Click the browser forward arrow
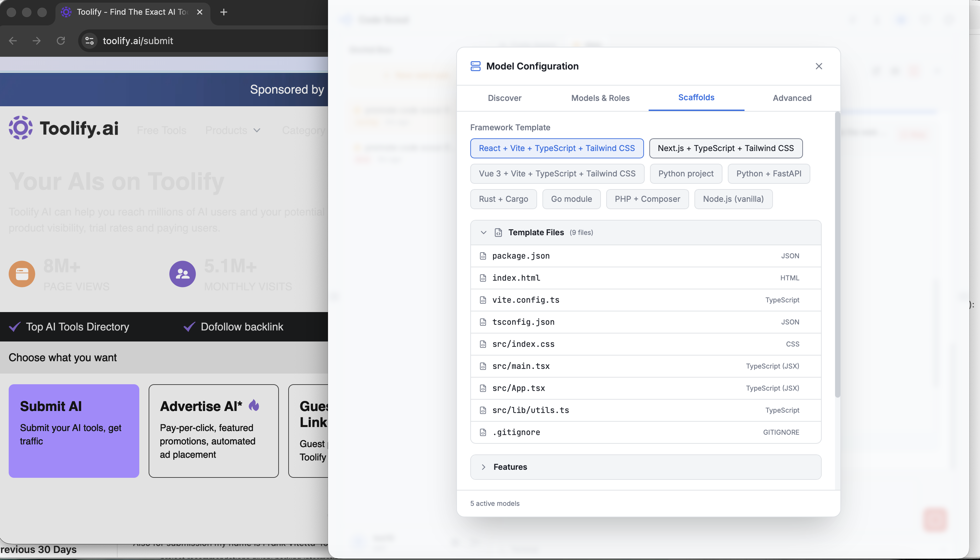Image resolution: width=980 pixels, height=560 pixels. (x=36, y=41)
